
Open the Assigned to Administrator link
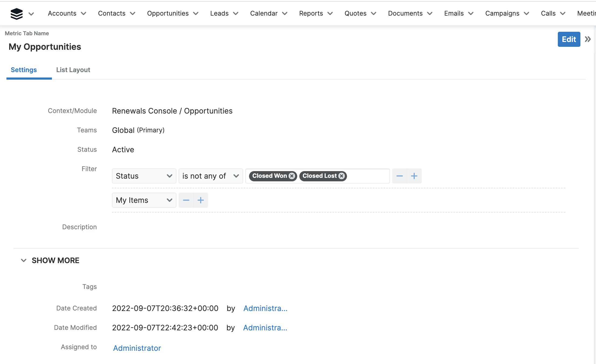click(137, 348)
